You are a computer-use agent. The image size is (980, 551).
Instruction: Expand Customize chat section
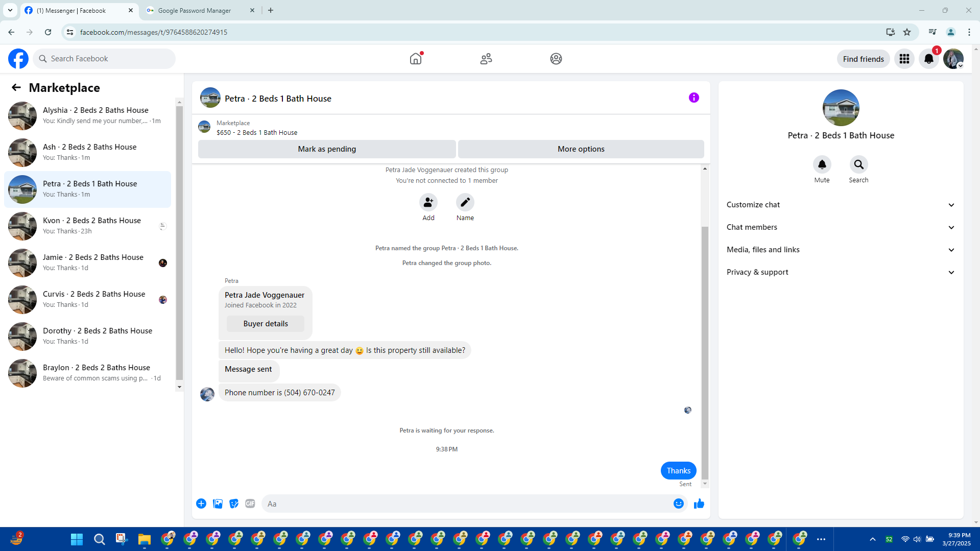point(841,205)
